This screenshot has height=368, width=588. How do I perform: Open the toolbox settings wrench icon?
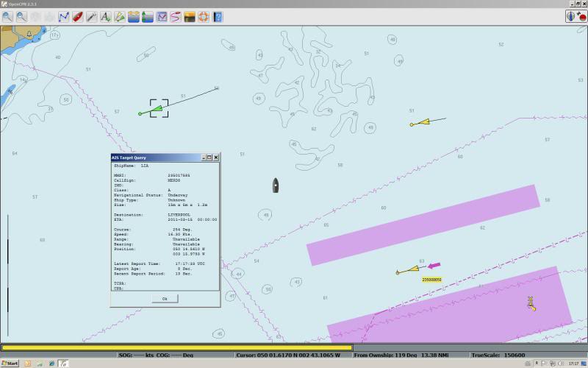pyautogui.click(x=91, y=16)
